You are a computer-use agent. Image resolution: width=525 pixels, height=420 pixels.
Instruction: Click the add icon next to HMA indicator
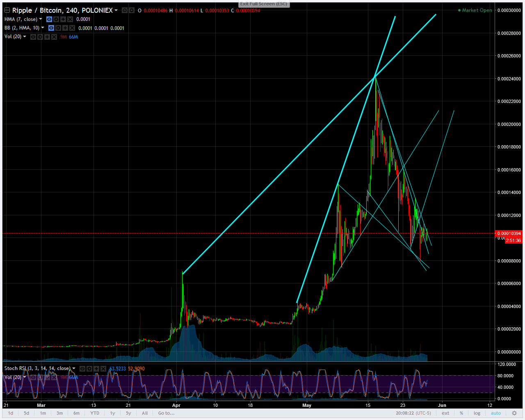pyautogui.click(x=64, y=19)
